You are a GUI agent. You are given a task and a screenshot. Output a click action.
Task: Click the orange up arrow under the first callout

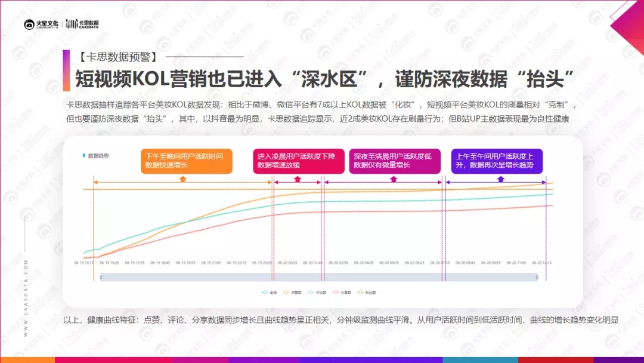[183, 179]
